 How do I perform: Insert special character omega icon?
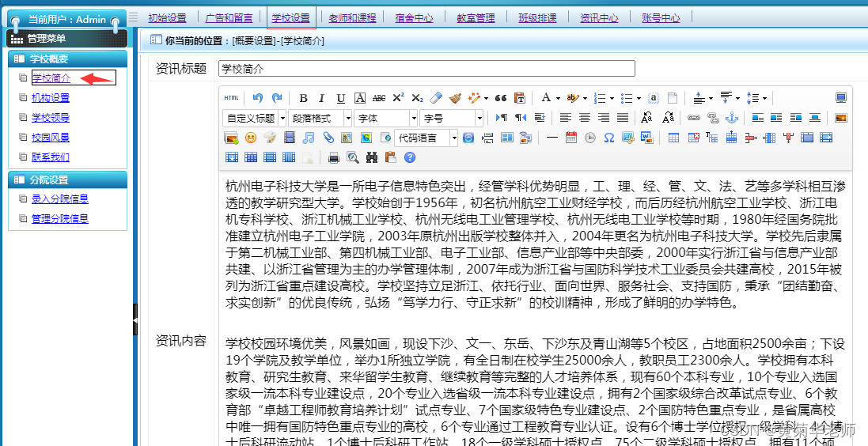click(609, 138)
